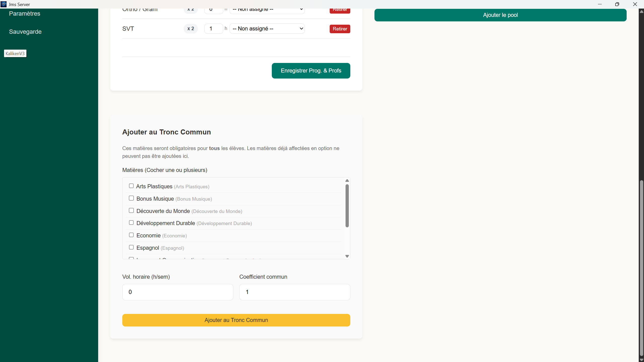Focus the Coefficient commun input field
Viewport: 644px width, 362px height.
[294, 292]
